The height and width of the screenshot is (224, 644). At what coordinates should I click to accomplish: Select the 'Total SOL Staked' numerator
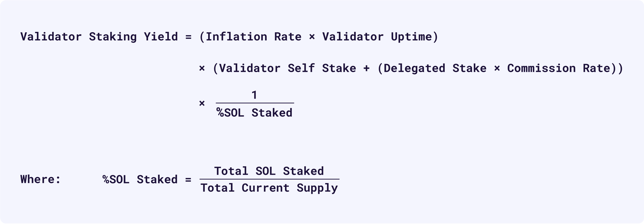click(x=269, y=171)
